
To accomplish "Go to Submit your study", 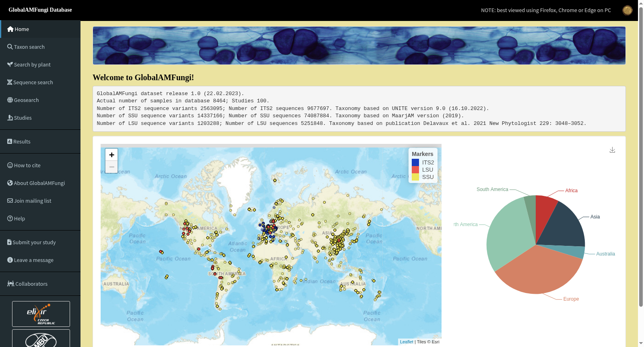I will (40, 242).
